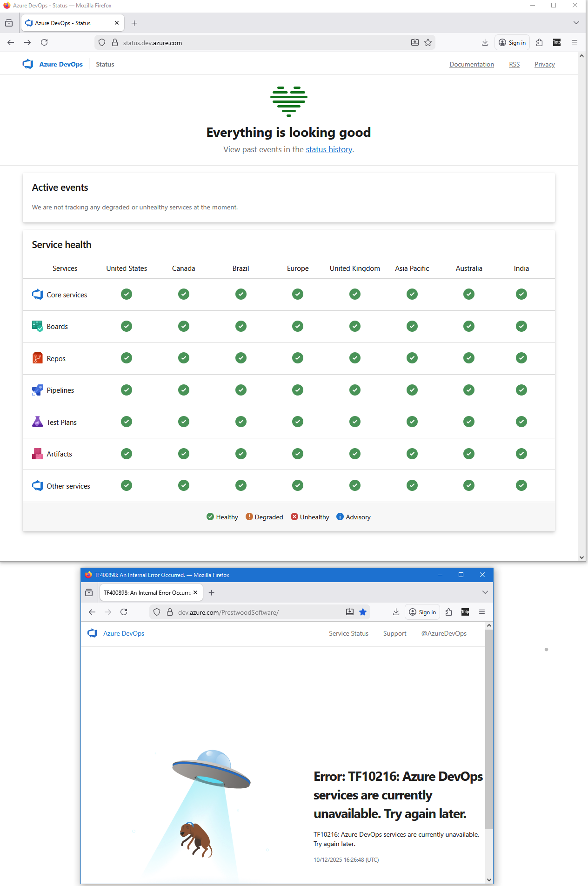This screenshot has height=886, width=588.
Task: Open the status history link
Action: coord(329,149)
